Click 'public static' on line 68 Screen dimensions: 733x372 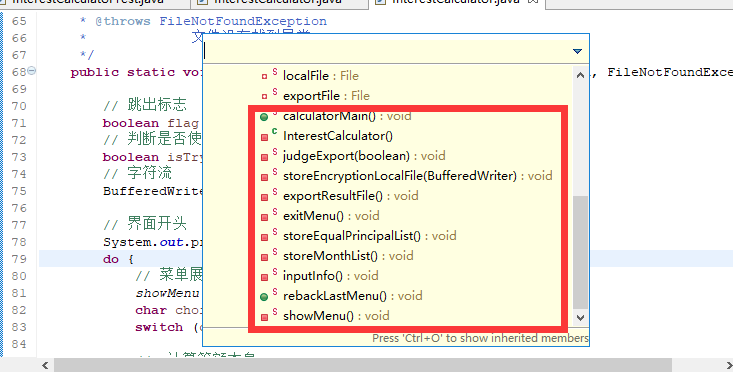tap(122, 72)
